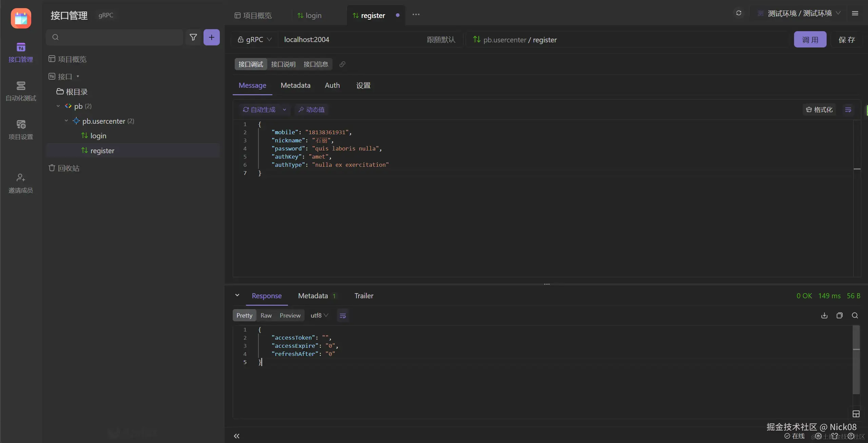Viewport: 868px width, 443px height.
Task: Click the filter icon beside search
Action: [193, 37]
